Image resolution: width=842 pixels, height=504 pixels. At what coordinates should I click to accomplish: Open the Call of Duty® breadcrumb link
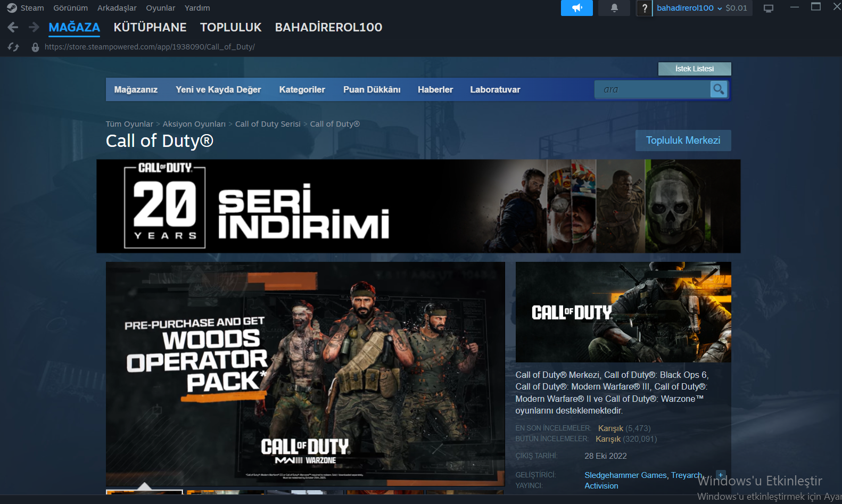[x=335, y=124]
